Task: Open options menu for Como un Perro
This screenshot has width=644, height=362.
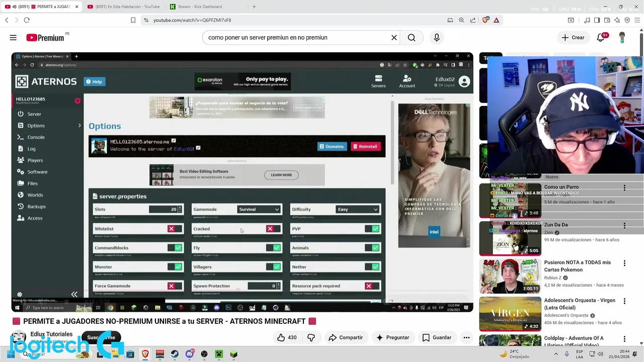Action: [x=624, y=188]
